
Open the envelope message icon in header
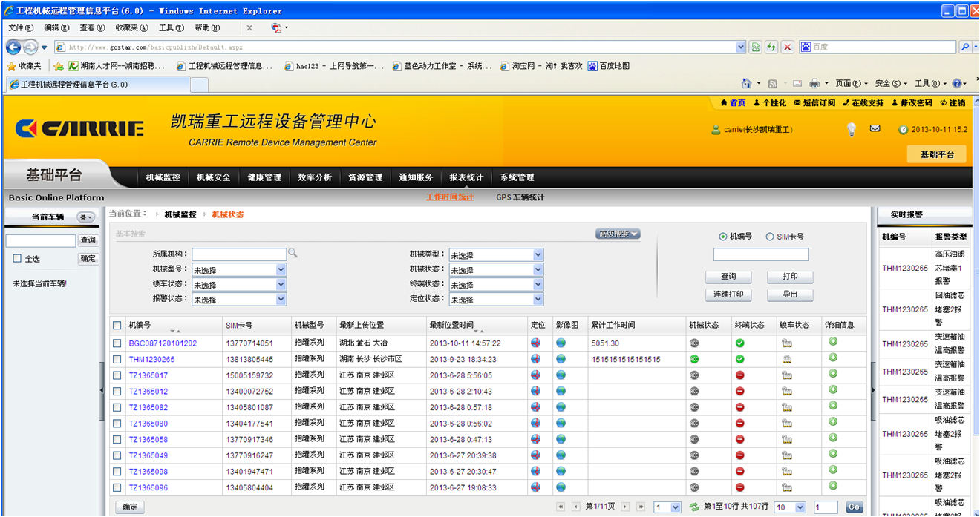click(x=875, y=129)
